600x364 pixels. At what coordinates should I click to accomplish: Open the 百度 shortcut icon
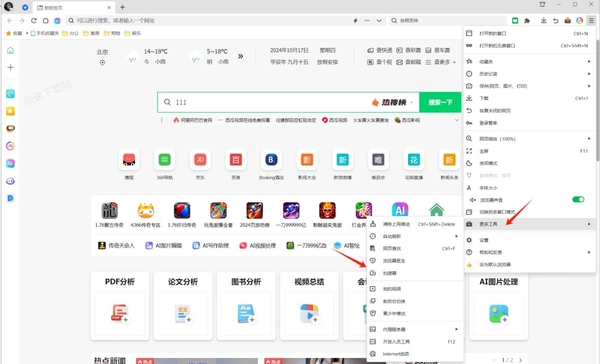click(236, 160)
